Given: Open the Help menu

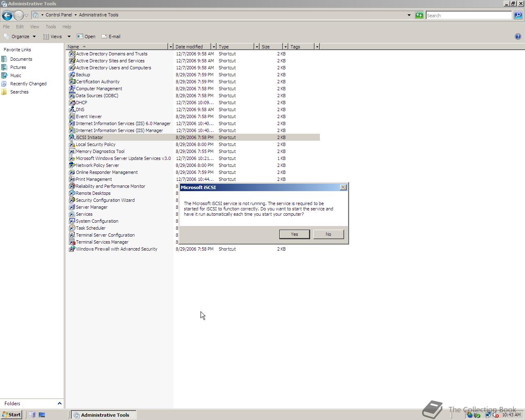Looking at the screenshot, I should tap(66, 27).
